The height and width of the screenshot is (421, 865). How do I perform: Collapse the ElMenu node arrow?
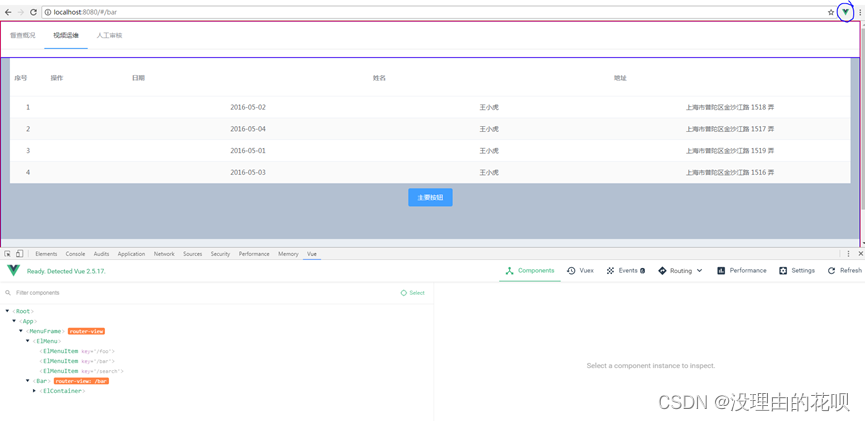(27, 341)
